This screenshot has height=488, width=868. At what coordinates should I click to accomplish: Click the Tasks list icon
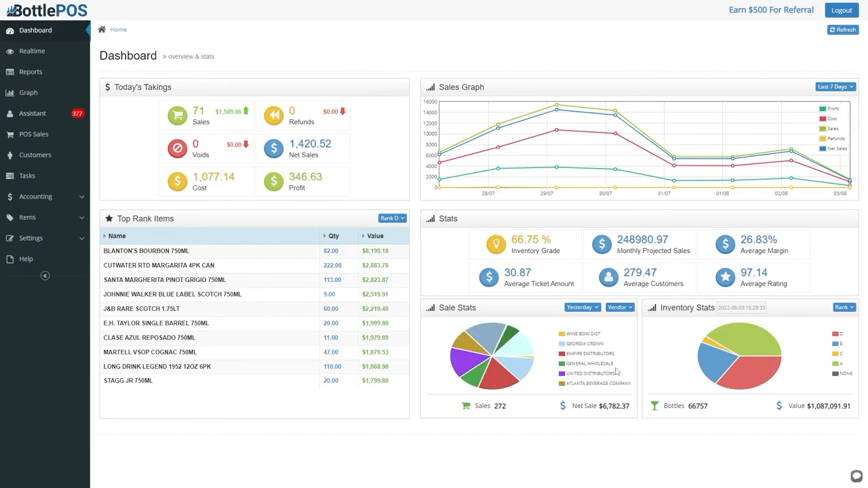9,176
